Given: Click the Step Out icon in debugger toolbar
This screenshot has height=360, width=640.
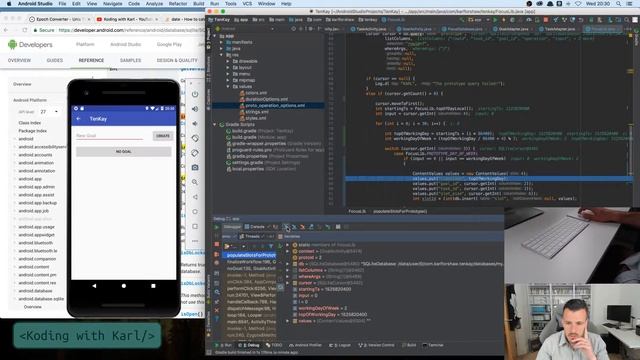Looking at the screenshot, I should tap(311, 227).
